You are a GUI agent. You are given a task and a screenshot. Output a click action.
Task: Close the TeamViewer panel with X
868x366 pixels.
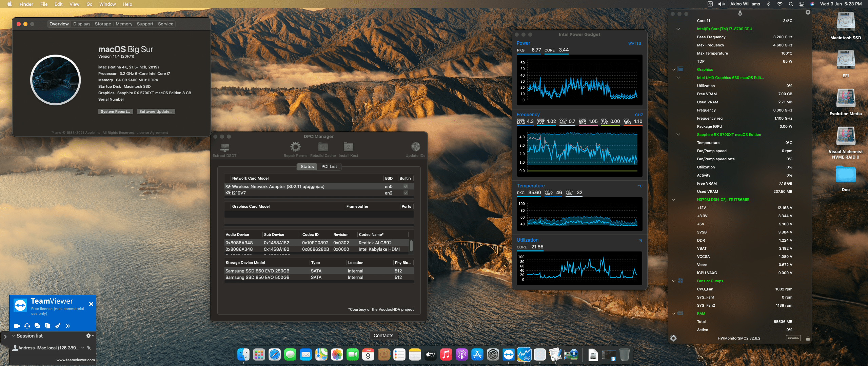point(91,304)
